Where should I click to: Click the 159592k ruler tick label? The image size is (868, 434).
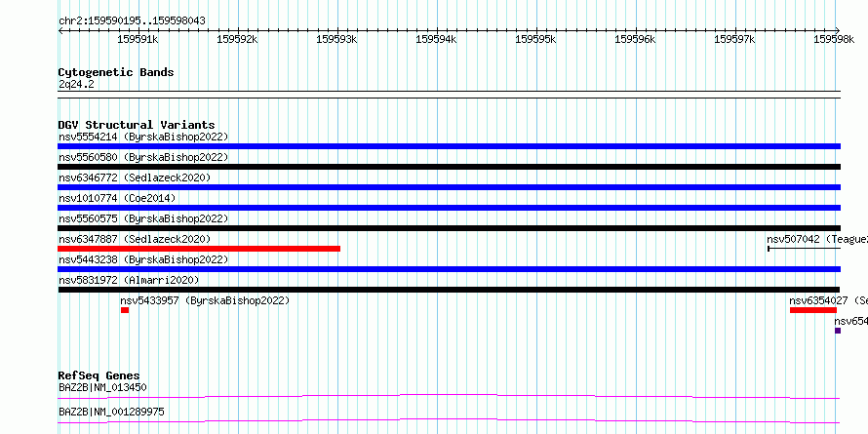[238, 39]
